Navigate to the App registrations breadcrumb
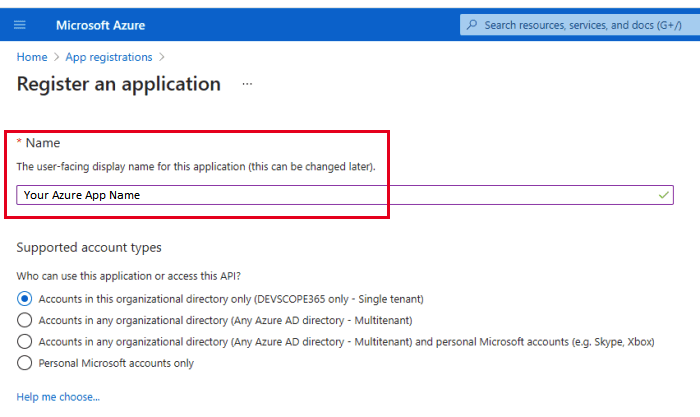This screenshot has height=417, width=700. tap(109, 57)
